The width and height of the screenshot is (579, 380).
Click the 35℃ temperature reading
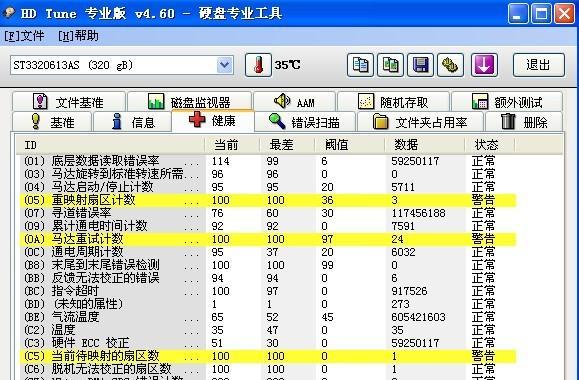tap(287, 65)
